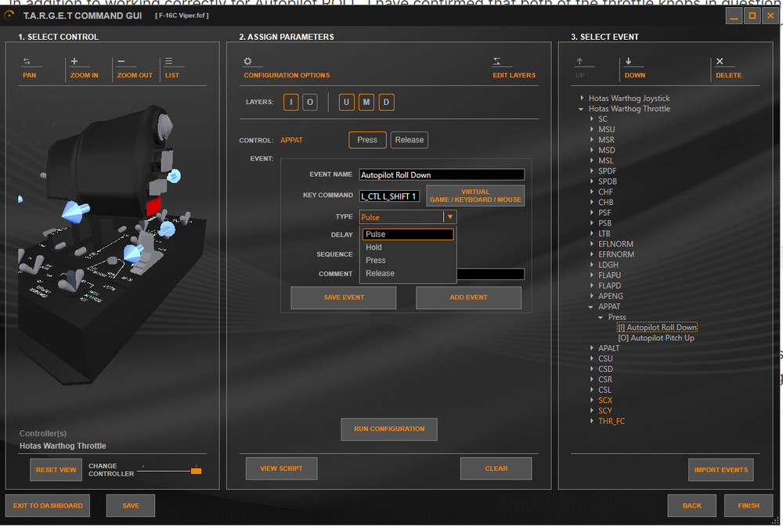Toggle layer U
Image resolution: width=783 pixels, height=532 pixels.
pos(347,102)
